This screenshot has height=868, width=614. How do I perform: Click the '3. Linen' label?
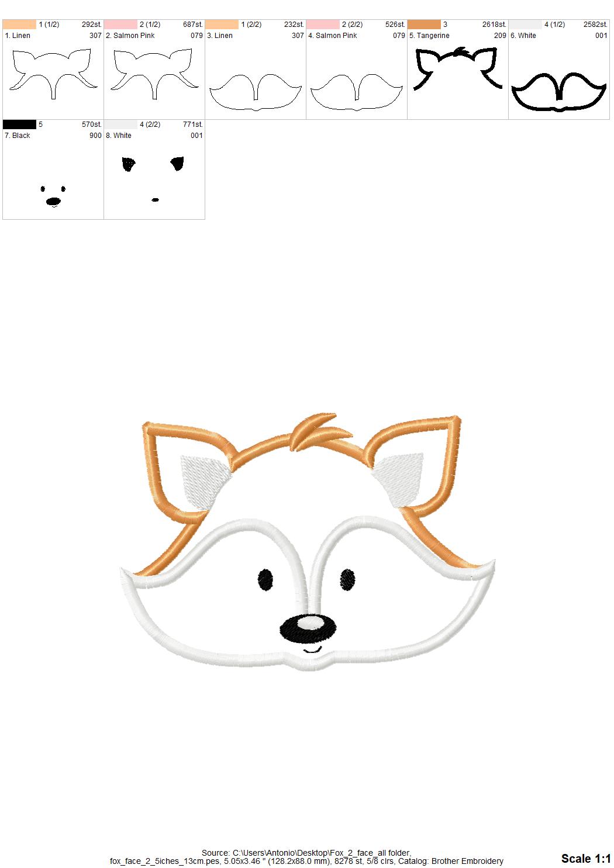pyautogui.click(x=220, y=36)
